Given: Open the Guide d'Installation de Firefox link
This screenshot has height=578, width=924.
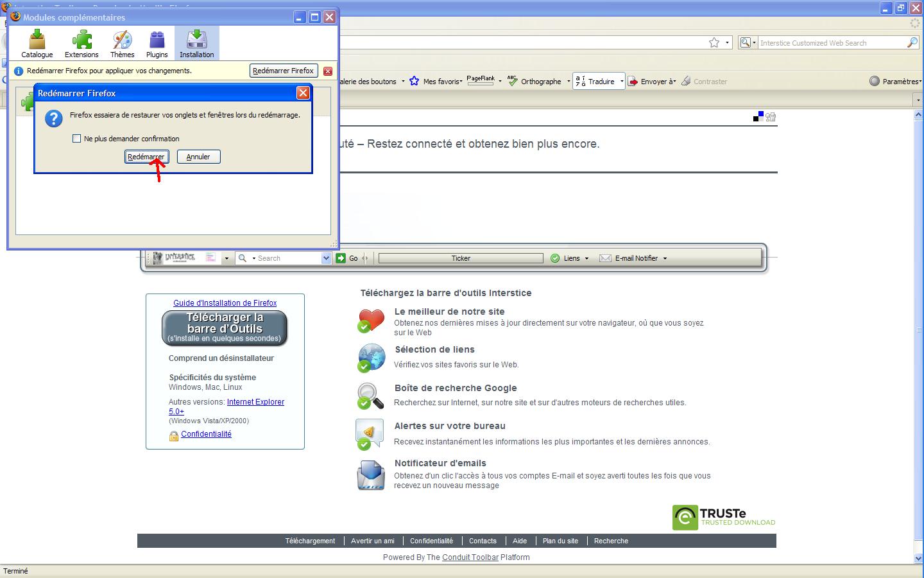Looking at the screenshot, I should [225, 303].
